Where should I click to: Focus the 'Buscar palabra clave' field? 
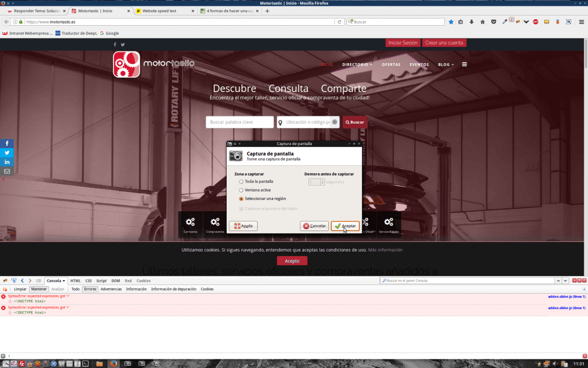pos(239,122)
